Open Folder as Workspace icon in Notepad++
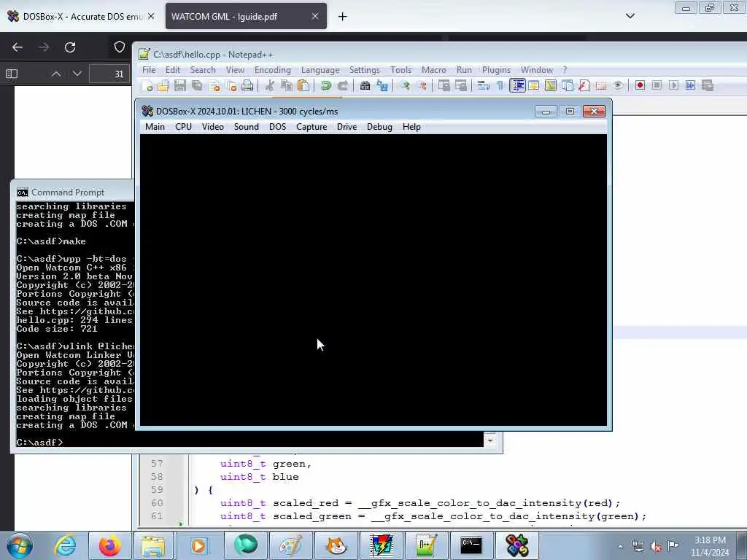 tap(601, 86)
